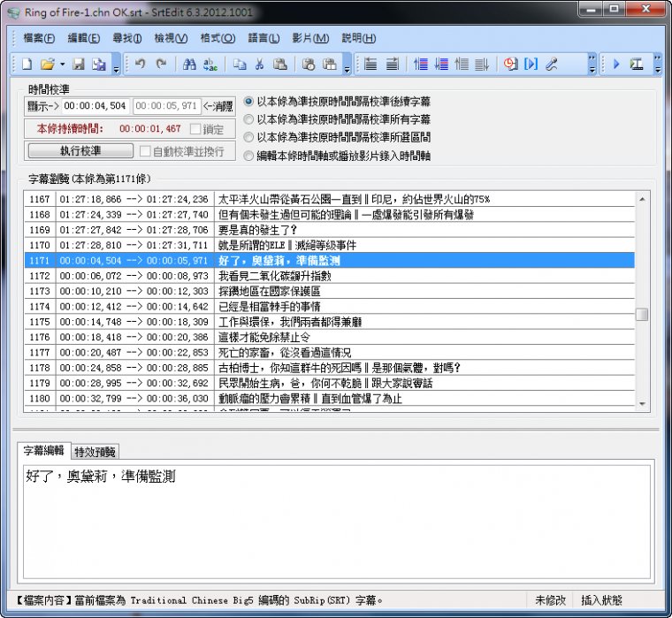Click in subtitle edit text area
672x618 pixels.
pos(336,521)
